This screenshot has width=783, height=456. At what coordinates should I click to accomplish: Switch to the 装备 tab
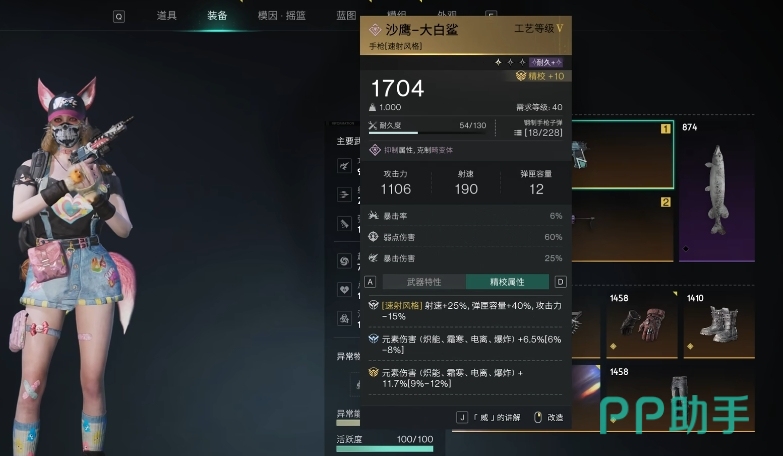(x=217, y=15)
